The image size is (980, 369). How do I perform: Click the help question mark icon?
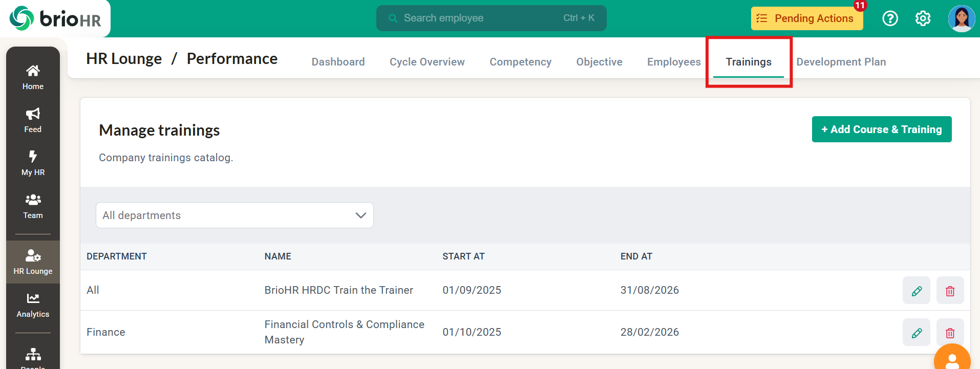pos(890,18)
